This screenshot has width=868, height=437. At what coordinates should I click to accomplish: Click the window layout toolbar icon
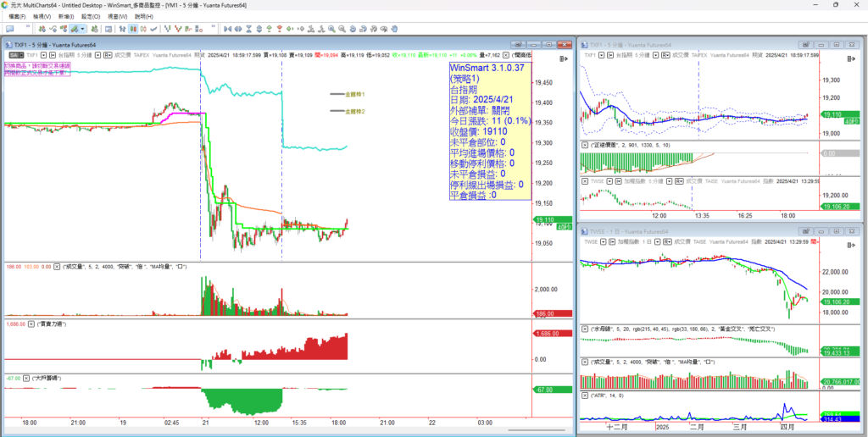click(x=108, y=28)
